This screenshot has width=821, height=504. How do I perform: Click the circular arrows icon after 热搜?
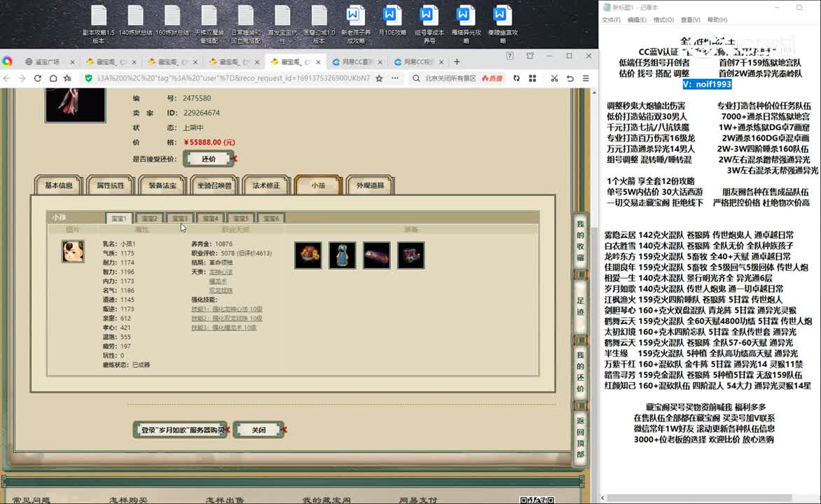pyautogui.click(x=516, y=78)
